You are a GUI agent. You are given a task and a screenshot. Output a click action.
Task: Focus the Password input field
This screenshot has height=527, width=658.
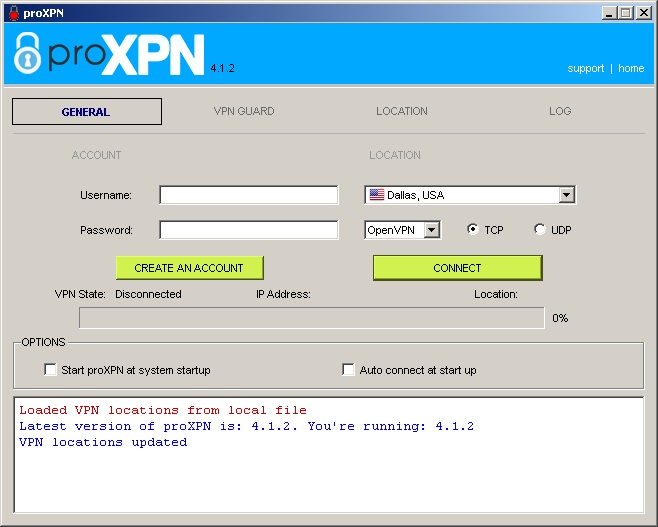(x=248, y=230)
